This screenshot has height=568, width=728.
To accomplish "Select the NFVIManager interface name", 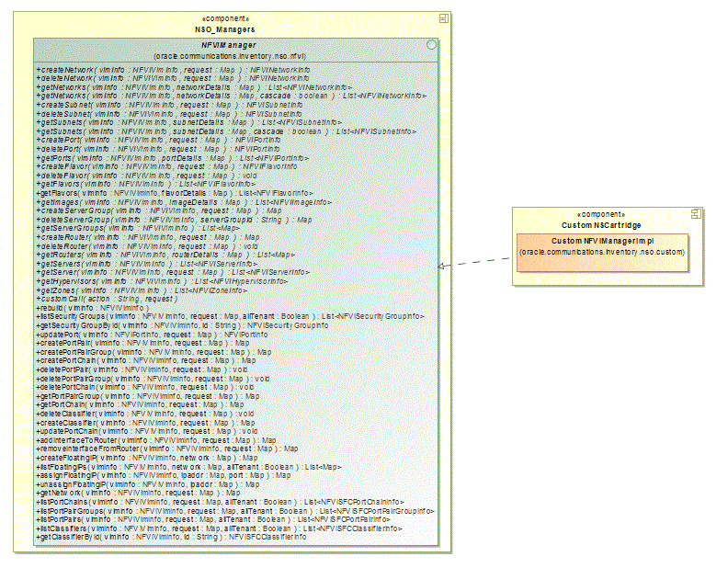I will 229,45.
